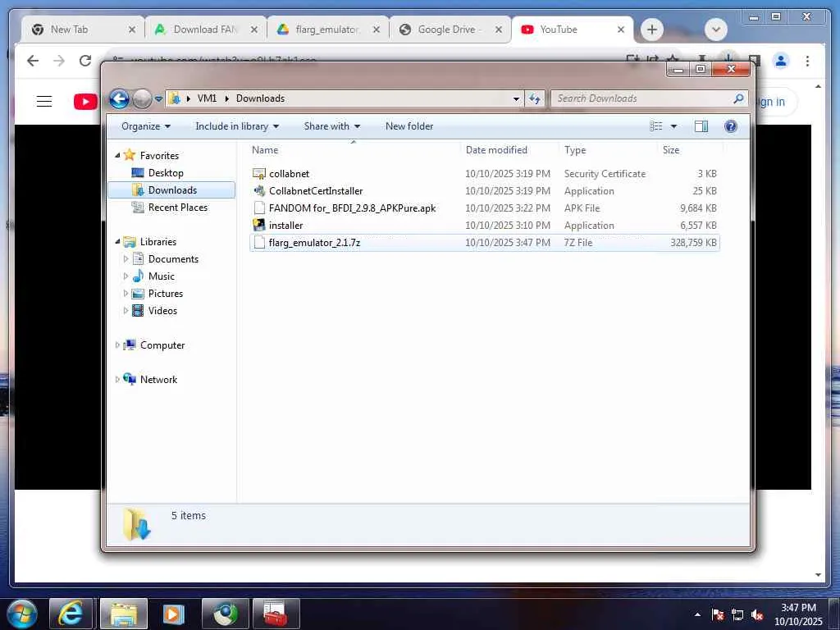840x630 pixels.
Task: Click Chrome's back arrow
Action: [33, 61]
